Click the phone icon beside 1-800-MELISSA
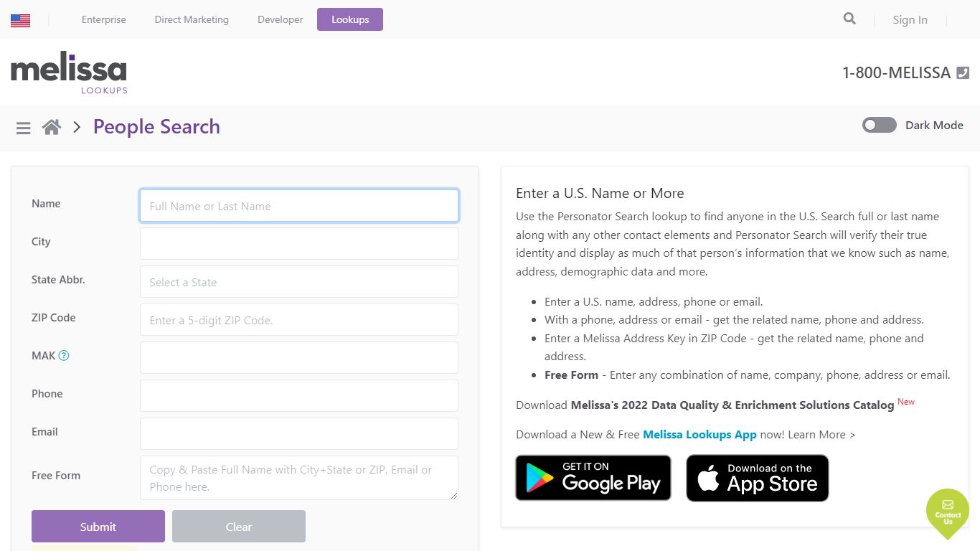This screenshot has height=551, width=980. (963, 72)
